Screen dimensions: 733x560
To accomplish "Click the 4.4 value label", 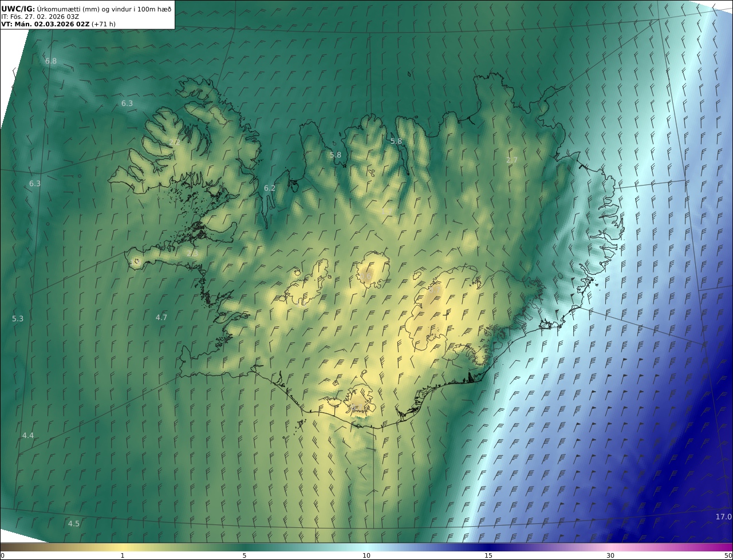I will click(28, 436).
